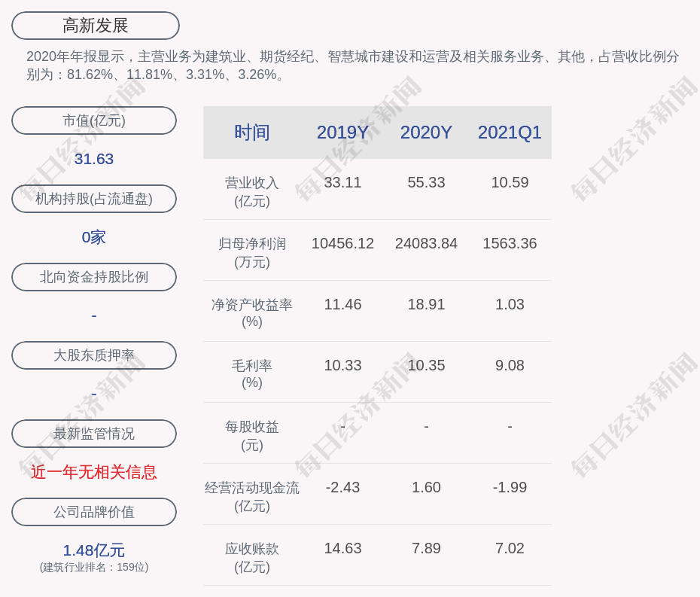Select the gross margin value 10.33
Viewport: 700px width, 597px height.
point(343,365)
